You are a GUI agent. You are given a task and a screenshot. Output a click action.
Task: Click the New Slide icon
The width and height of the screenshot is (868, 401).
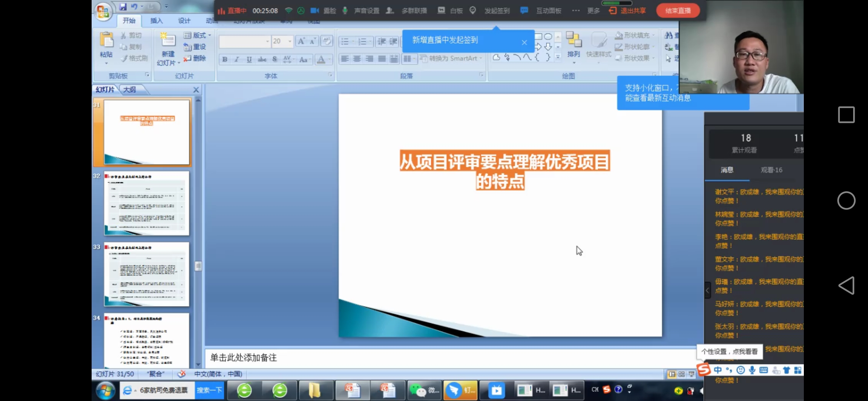[x=168, y=40]
